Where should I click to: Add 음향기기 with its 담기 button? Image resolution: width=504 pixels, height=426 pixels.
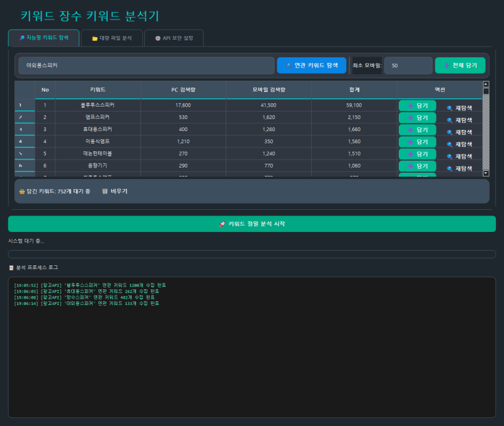tap(417, 166)
